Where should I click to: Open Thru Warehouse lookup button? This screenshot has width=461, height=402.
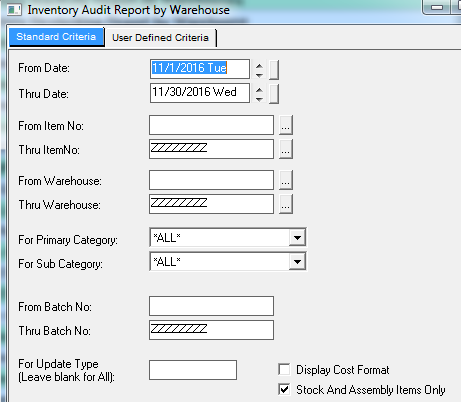(286, 204)
